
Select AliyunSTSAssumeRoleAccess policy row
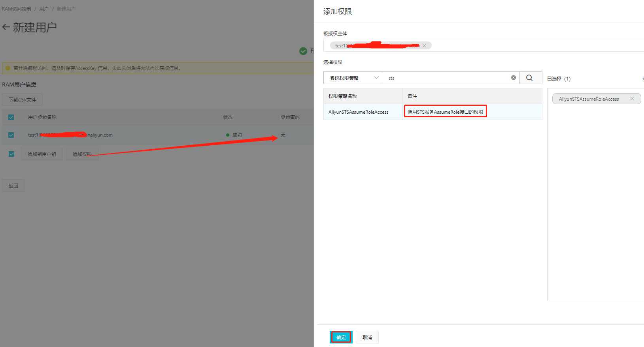click(432, 112)
